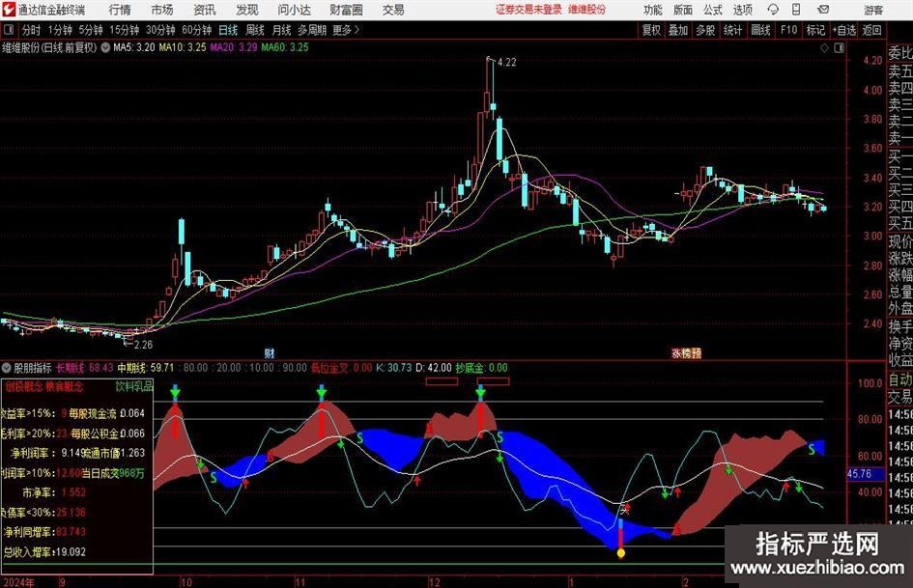Click the 抄底金: 0.00 indicator value
The image size is (913, 588).
pos(481,367)
